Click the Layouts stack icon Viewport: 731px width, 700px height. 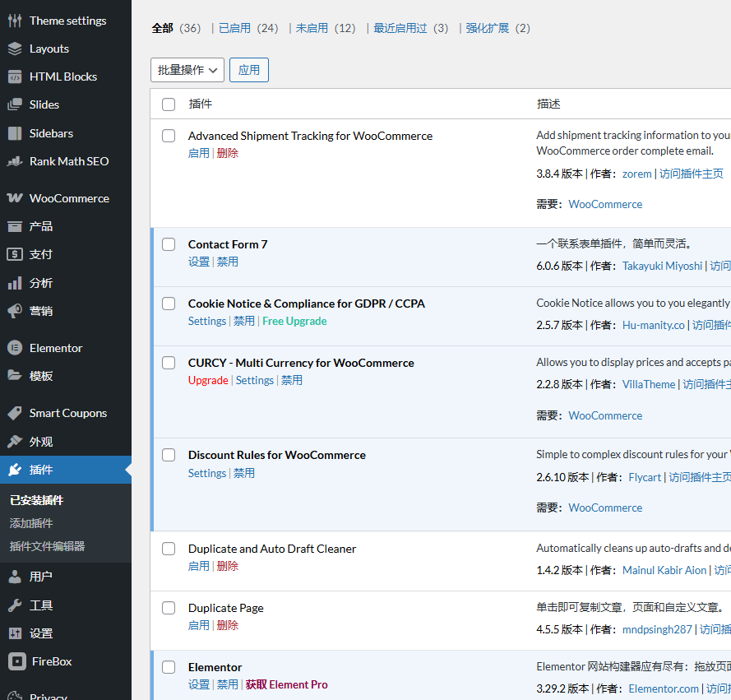pyautogui.click(x=15, y=49)
